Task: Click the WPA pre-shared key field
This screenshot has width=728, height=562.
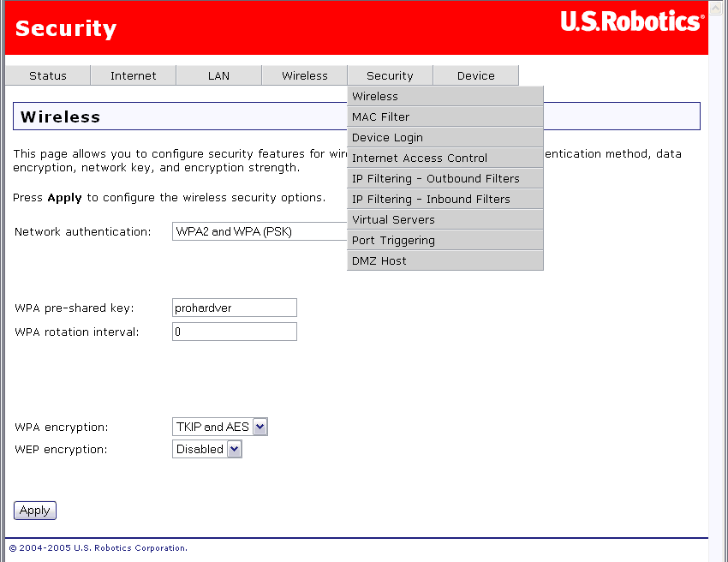Action: [x=235, y=308]
